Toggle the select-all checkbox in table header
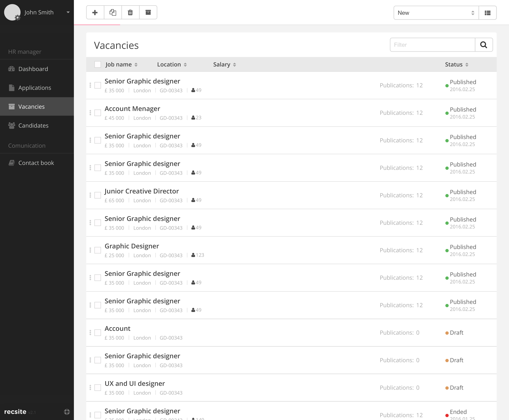509x420 pixels. coord(98,64)
